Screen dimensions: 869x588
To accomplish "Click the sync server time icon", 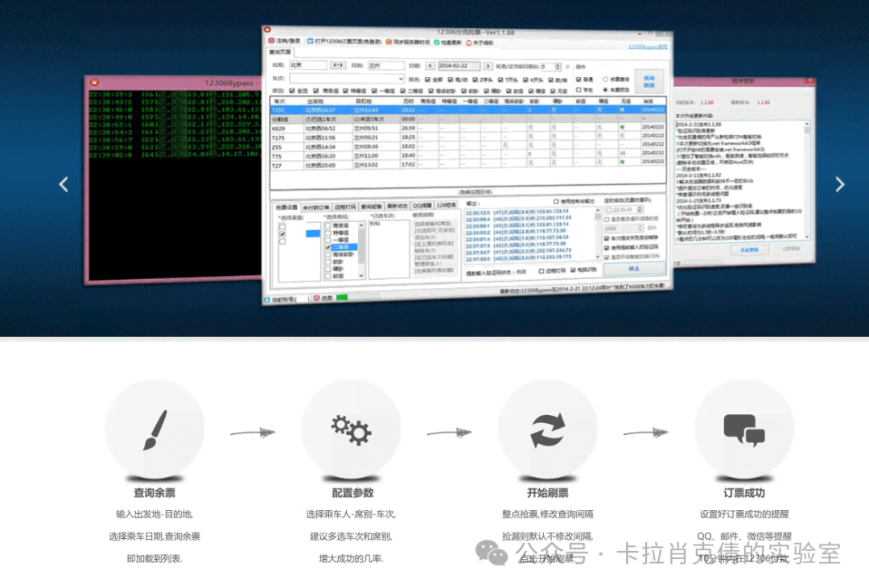I will click(x=389, y=41).
